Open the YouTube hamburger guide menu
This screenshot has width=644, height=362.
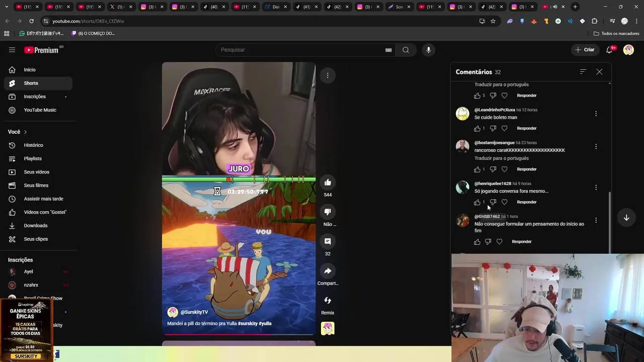[x=12, y=50]
